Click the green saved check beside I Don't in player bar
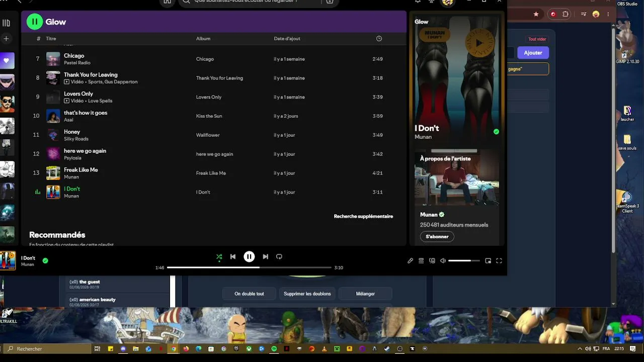Viewport: 644px width, 362px height. tap(45, 260)
